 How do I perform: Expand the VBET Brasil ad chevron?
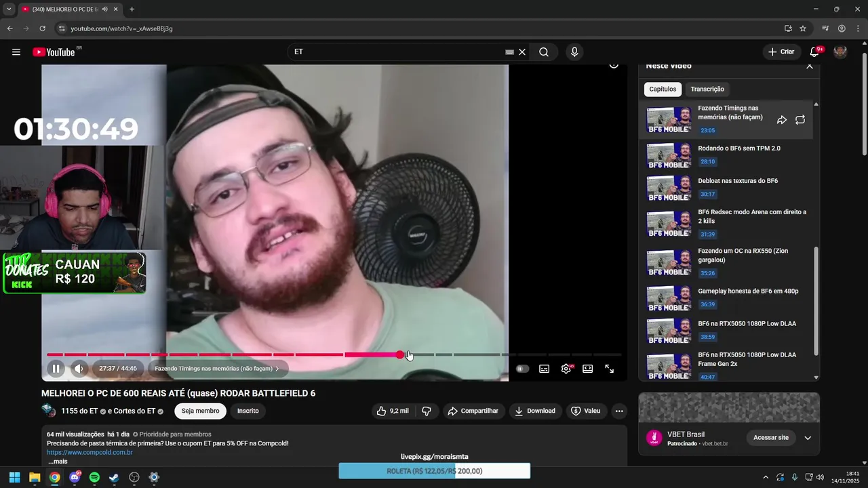(x=808, y=438)
